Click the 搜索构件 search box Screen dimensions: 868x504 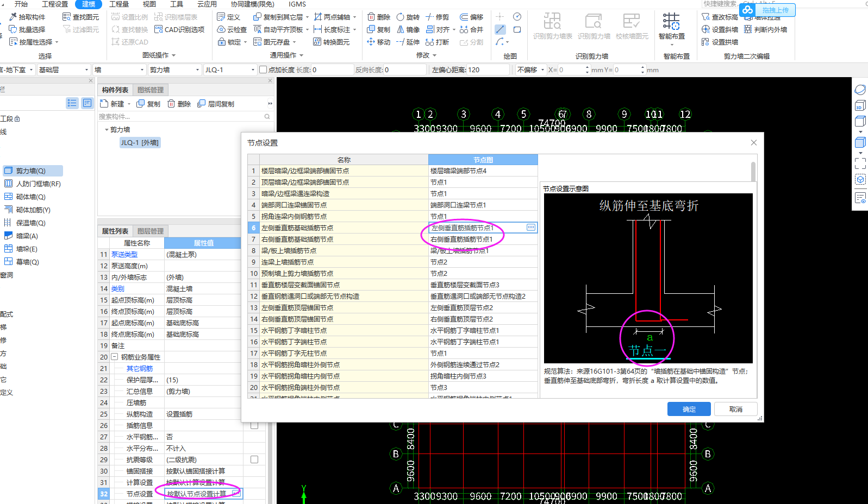point(185,116)
